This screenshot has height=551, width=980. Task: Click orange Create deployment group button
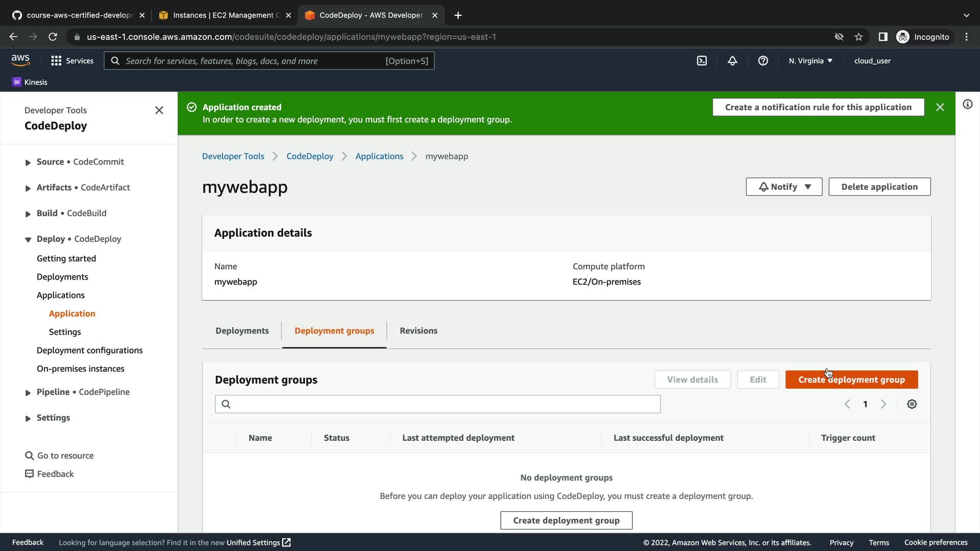(851, 380)
